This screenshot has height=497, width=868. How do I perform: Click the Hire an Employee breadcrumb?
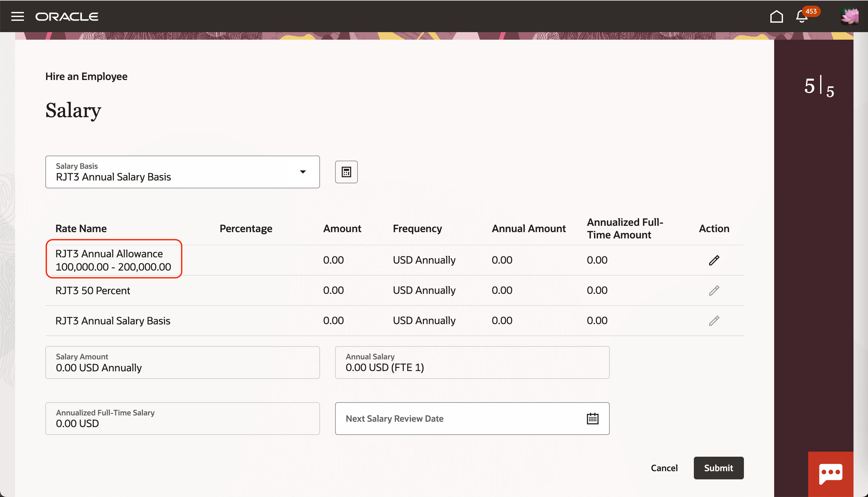coord(86,76)
